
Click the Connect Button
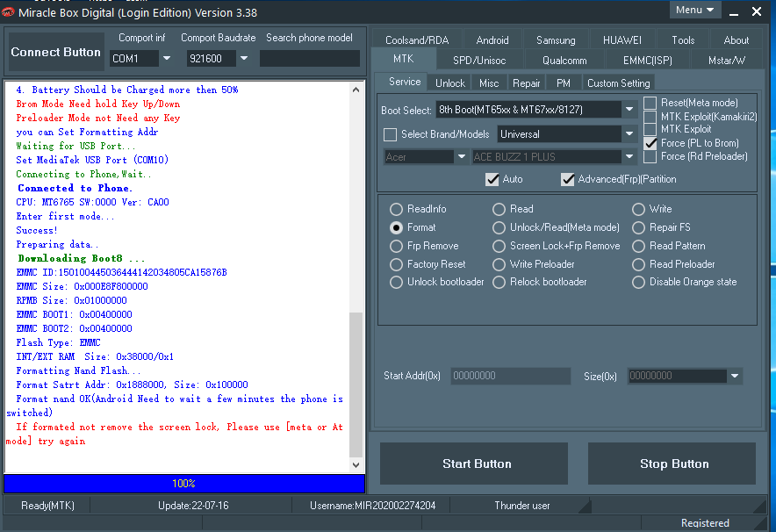coord(56,52)
